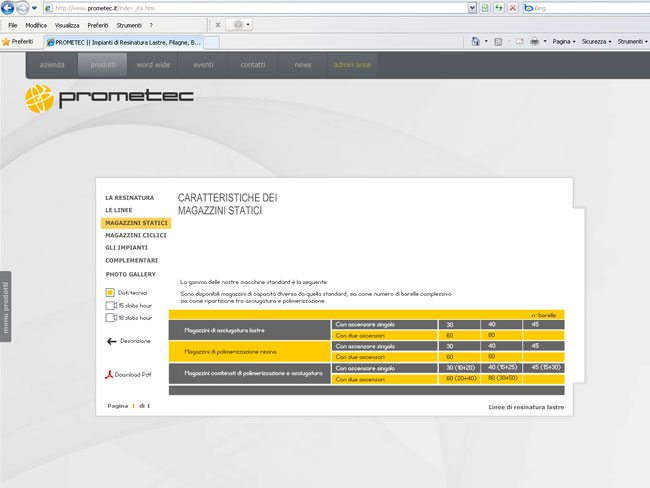
Task: Select the PROMETEC browser tab
Action: pyautogui.click(x=124, y=42)
